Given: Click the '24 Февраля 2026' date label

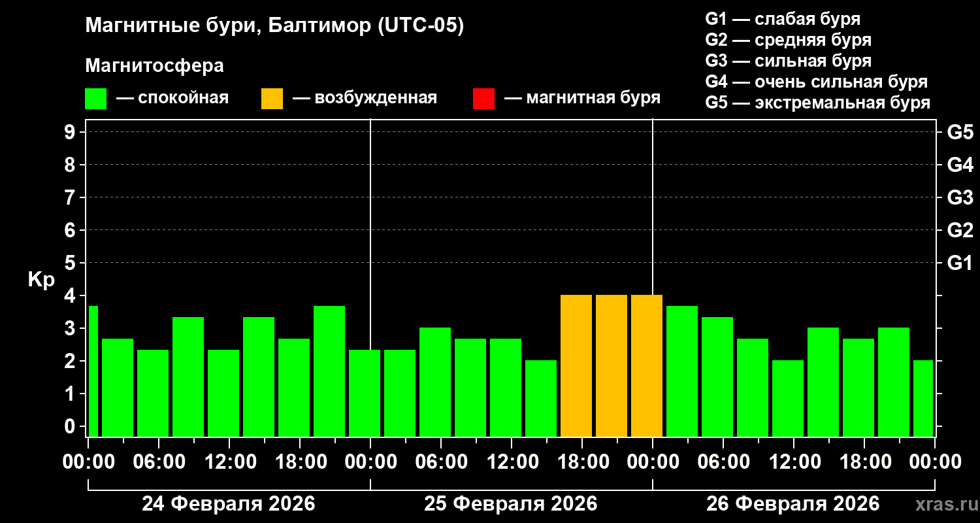Looking at the screenshot, I should tap(229, 504).
